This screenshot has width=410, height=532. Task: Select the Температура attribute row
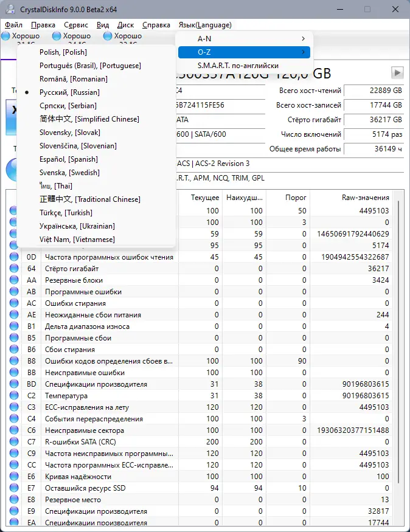click(200, 396)
